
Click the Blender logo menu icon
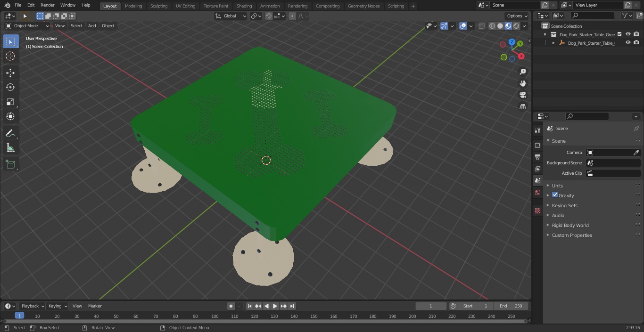click(7, 5)
